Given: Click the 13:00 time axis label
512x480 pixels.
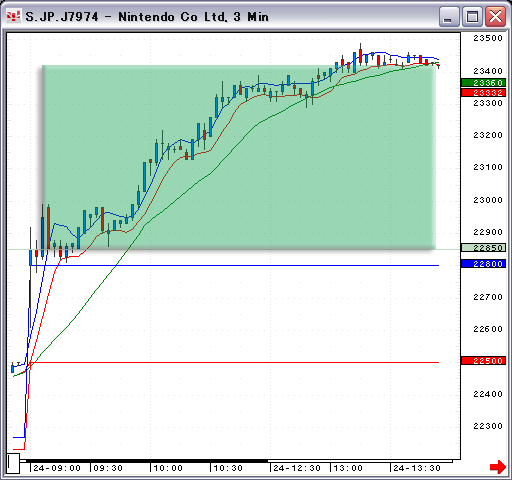Looking at the screenshot, I should tap(348, 468).
